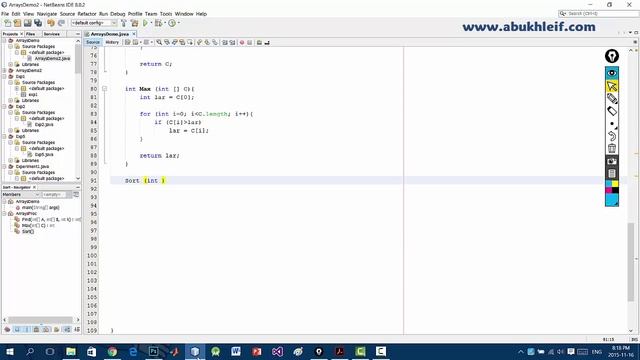
Task: Collapse the Exp1 project node
Action: (x=5, y=76)
